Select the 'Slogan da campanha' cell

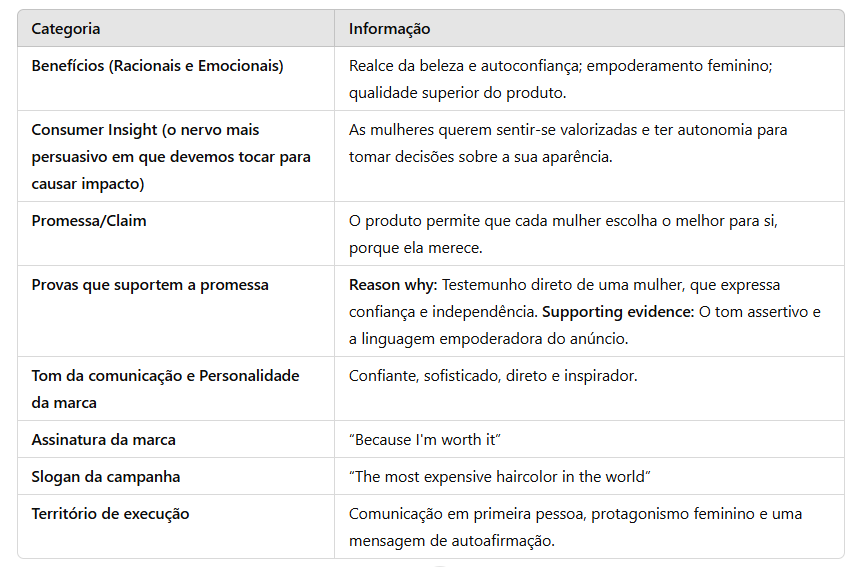(106, 477)
